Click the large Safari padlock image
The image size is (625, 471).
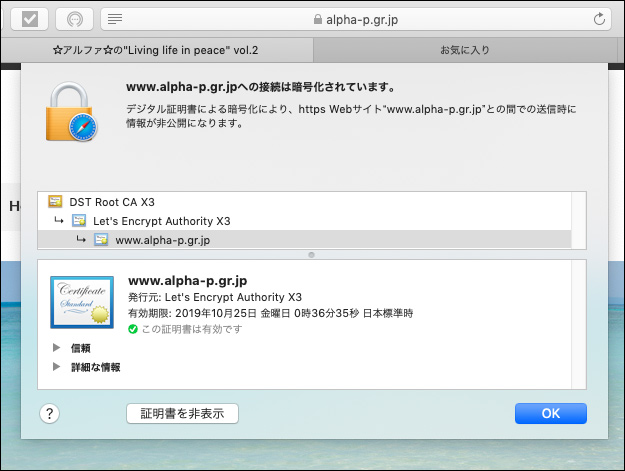click(x=72, y=112)
